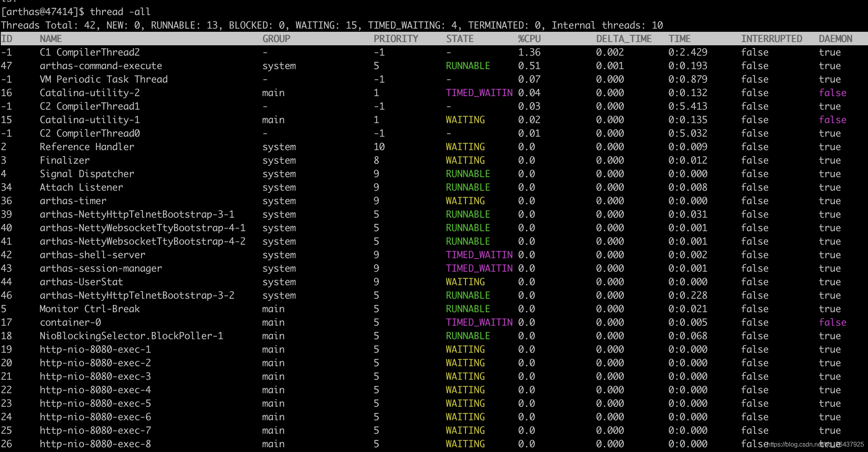The image size is (868, 452).
Task: Select the 'http-nio-8080-exec-7' thread name
Action: [x=95, y=431]
